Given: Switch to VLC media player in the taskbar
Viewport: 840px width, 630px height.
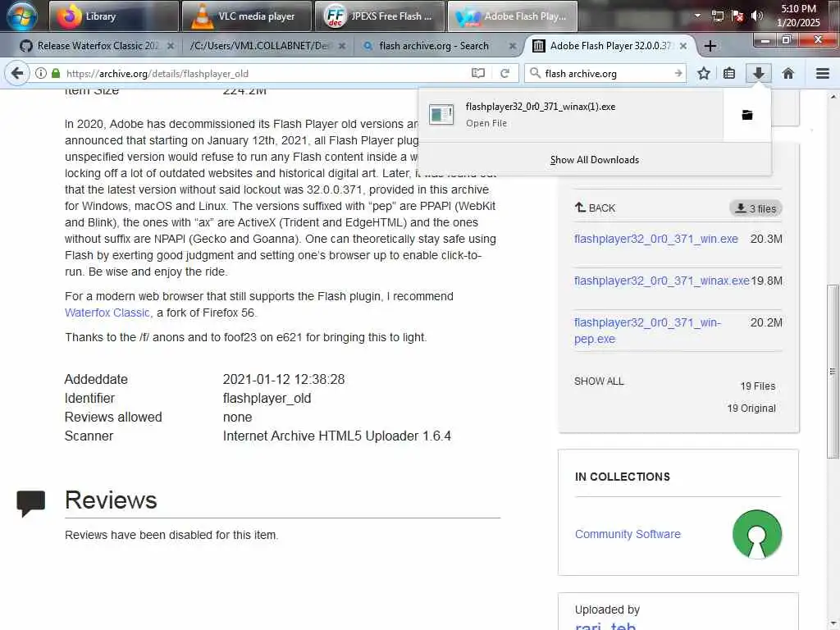Looking at the screenshot, I should coord(247,16).
